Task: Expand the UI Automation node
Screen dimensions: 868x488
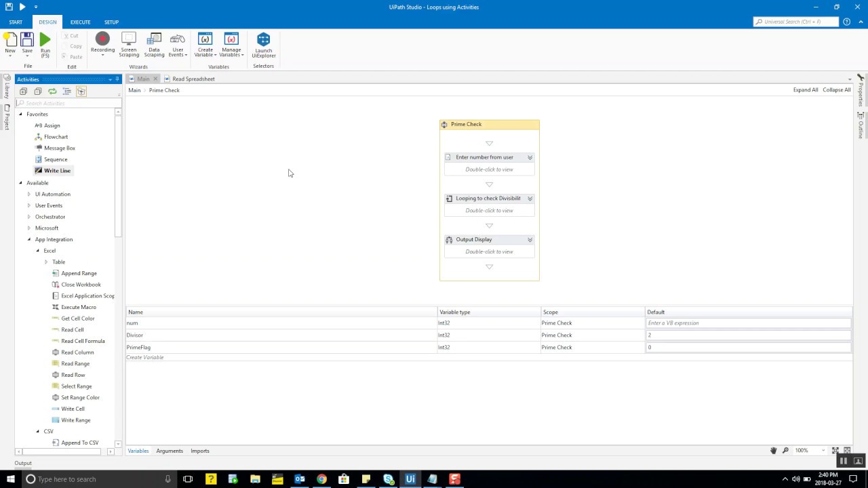Action: tap(28, 194)
